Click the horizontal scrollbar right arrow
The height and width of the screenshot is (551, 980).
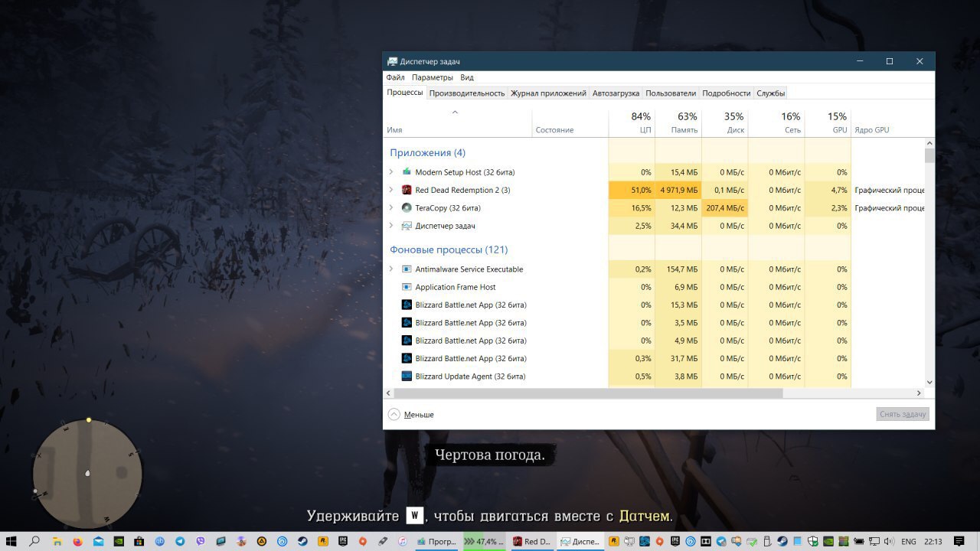click(920, 393)
